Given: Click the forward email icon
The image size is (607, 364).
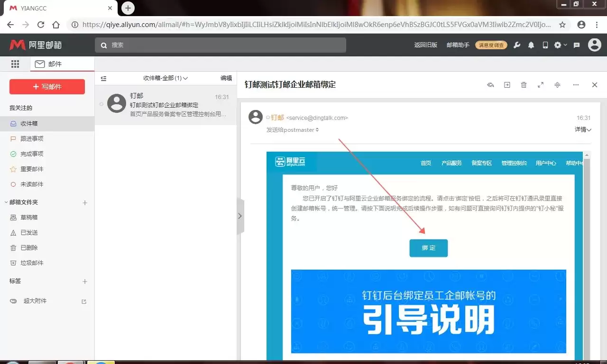Looking at the screenshot, I should point(507,85).
